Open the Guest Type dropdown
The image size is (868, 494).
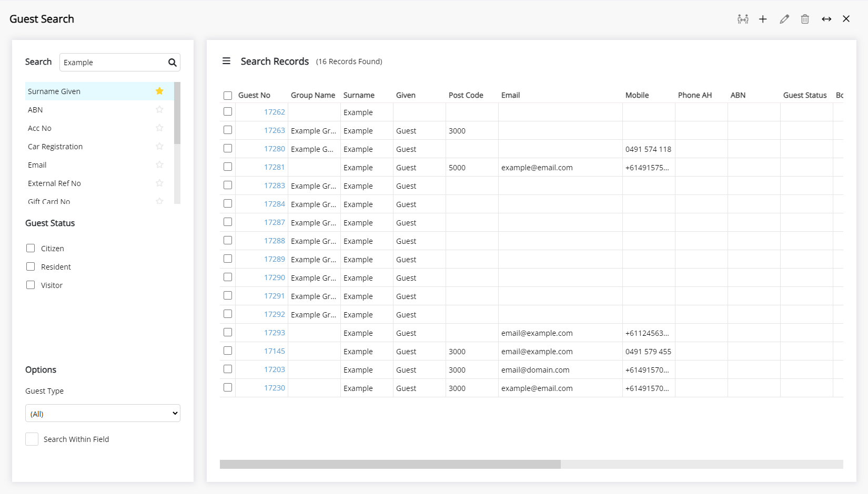[103, 413]
